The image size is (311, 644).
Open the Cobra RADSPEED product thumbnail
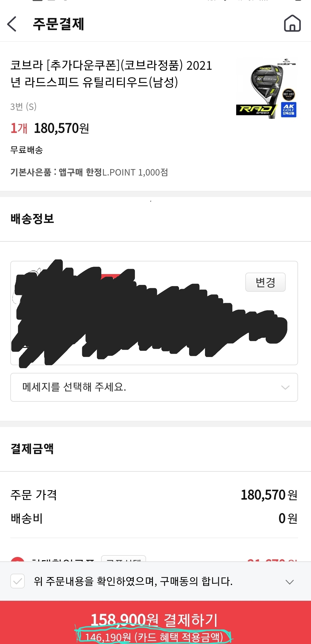pyautogui.click(x=266, y=89)
